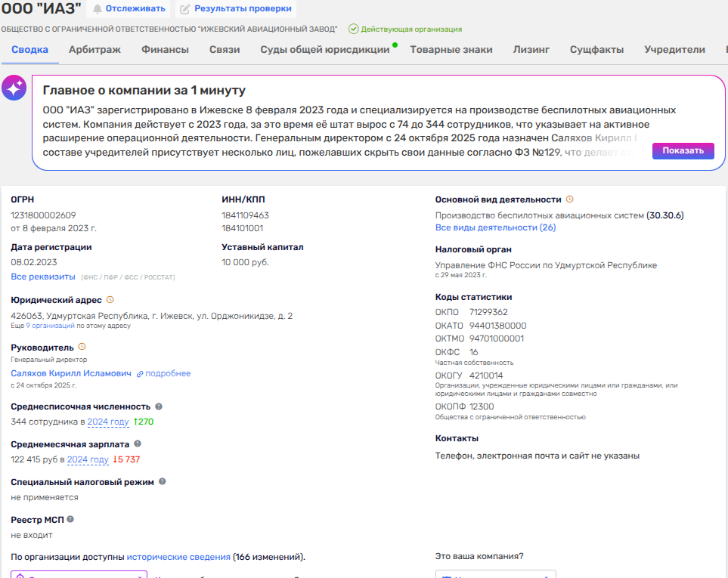Image resolution: width=728 pixels, height=578 pixels.
Task: Click the ОКПО code 71299362
Action: tap(488, 312)
